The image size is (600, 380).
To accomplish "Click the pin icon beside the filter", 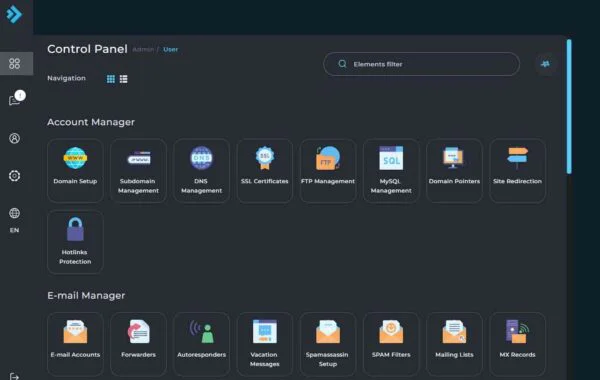I will click(x=545, y=64).
